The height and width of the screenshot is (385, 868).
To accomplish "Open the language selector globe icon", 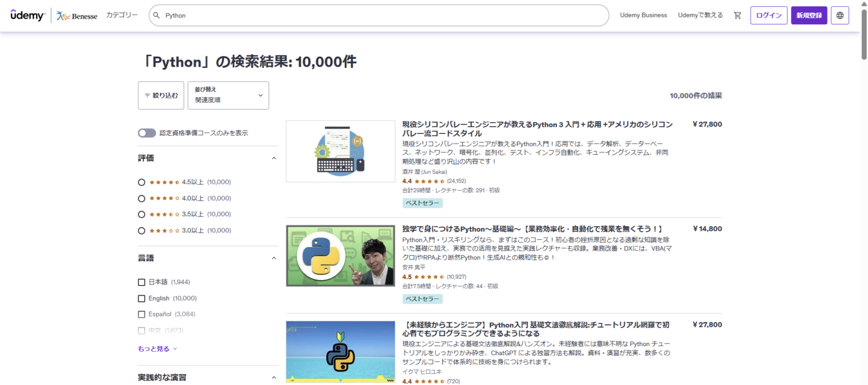I will [839, 15].
